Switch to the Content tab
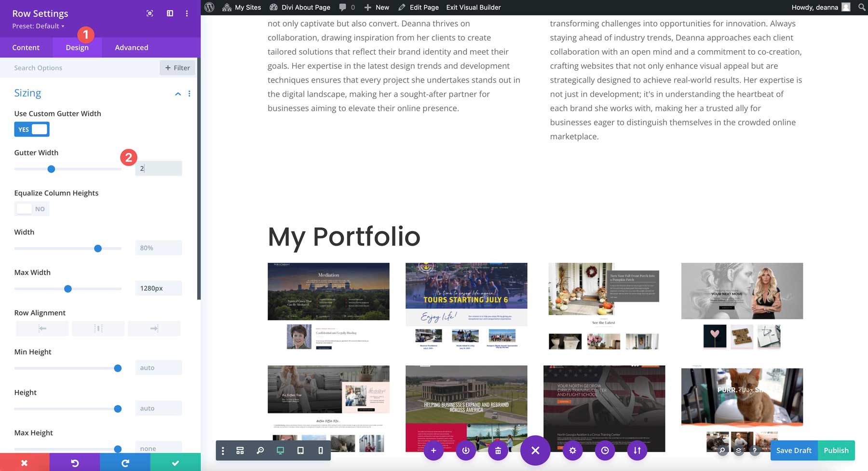Image resolution: width=868 pixels, height=471 pixels. [26, 47]
